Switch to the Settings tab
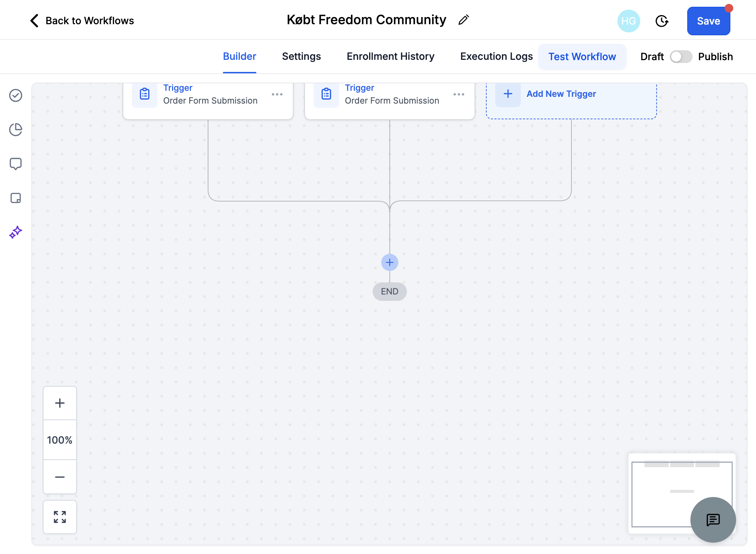Viewport: 756px width, 554px height. 301,57
